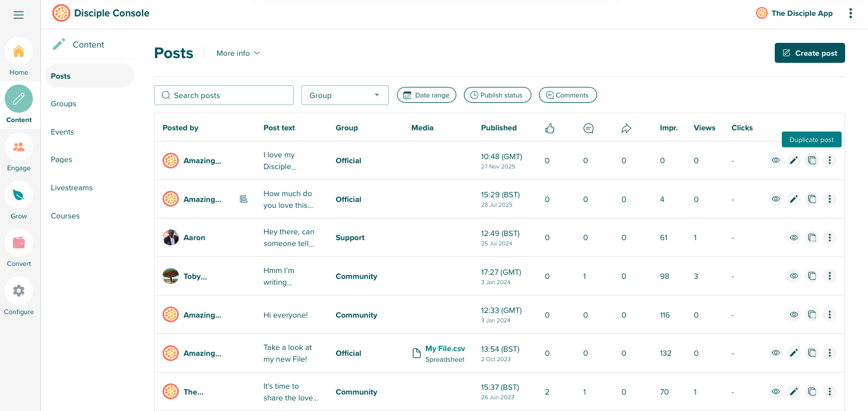Go to Groups in Content menu

pyautogui.click(x=64, y=104)
